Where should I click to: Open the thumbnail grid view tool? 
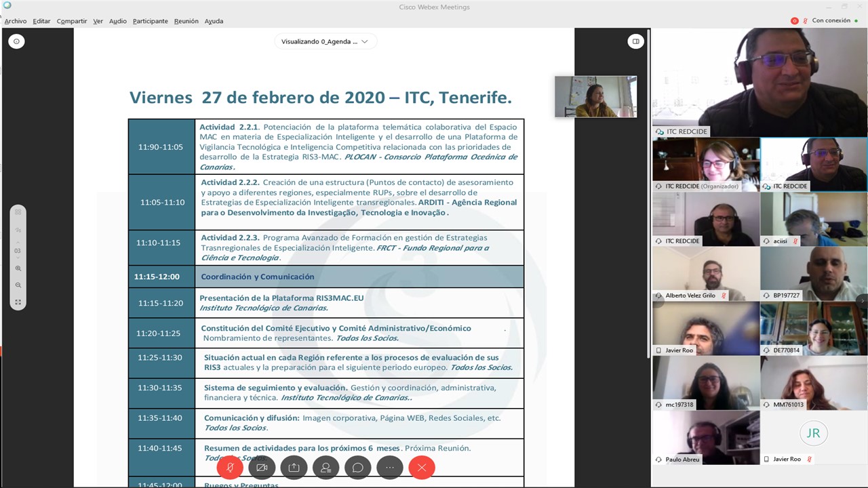click(18, 212)
